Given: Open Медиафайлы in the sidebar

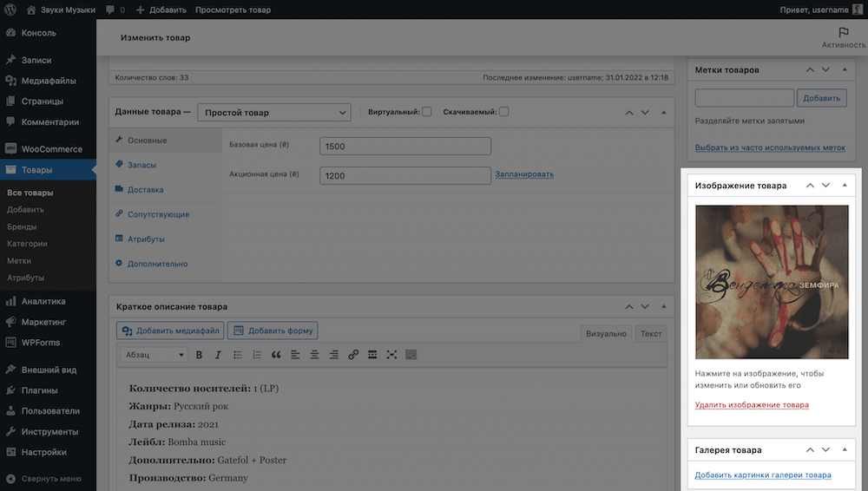Looking at the screenshot, I should [48, 81].
